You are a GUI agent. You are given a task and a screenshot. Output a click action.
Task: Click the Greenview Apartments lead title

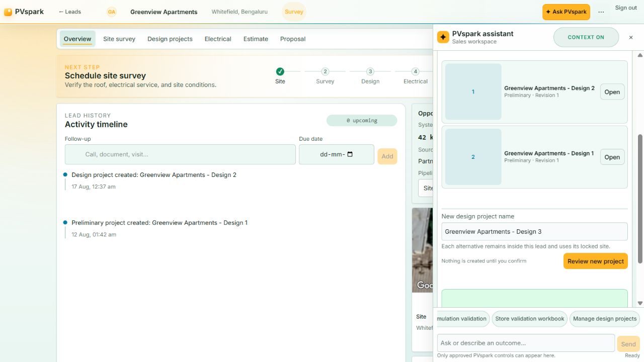164,12
